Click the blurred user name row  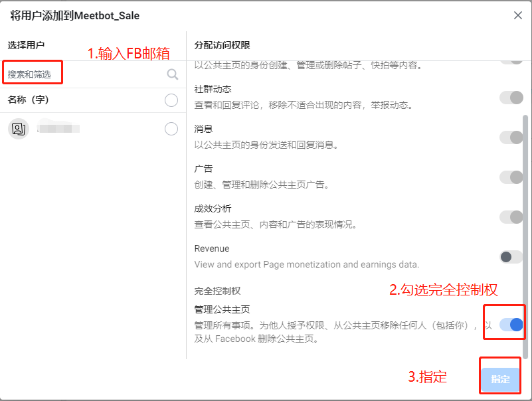[93, 129]
